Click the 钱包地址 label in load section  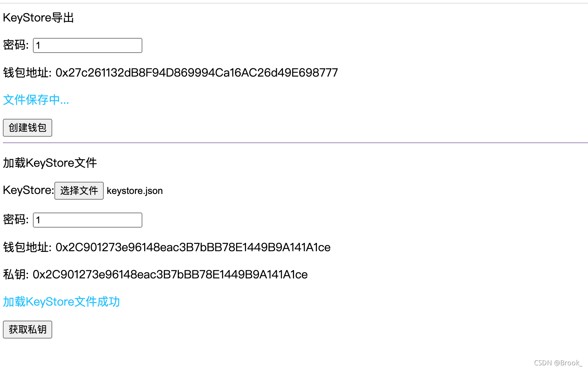[26, 247]
